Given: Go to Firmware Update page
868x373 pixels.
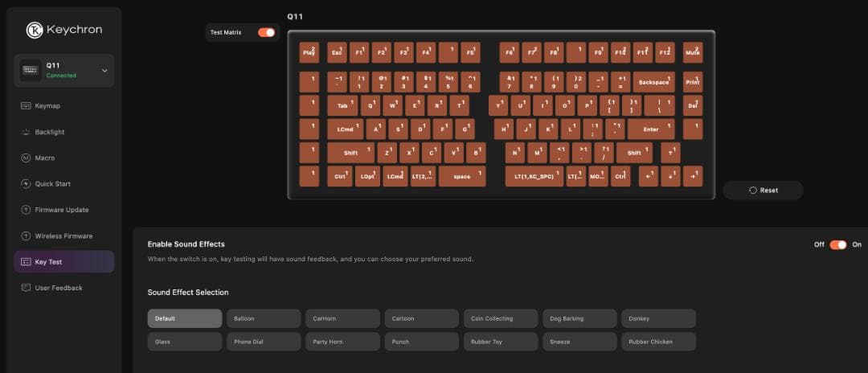Looking at the screenshot, I should pyautogui.click(x=64, y=210).
